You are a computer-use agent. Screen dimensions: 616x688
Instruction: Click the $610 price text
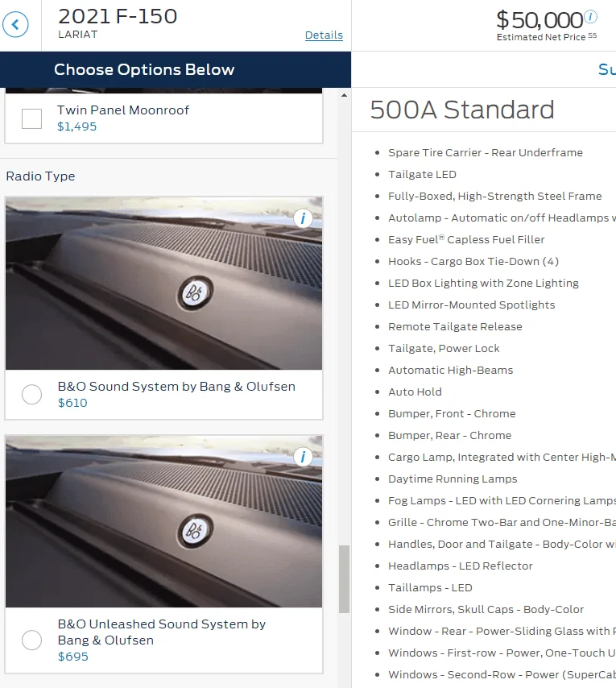point(72,403)
